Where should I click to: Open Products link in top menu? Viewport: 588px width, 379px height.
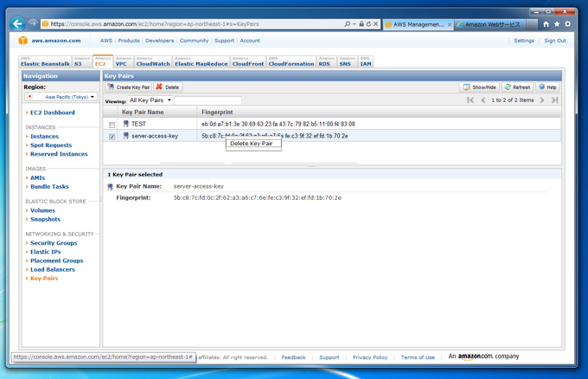pos(129,41)
